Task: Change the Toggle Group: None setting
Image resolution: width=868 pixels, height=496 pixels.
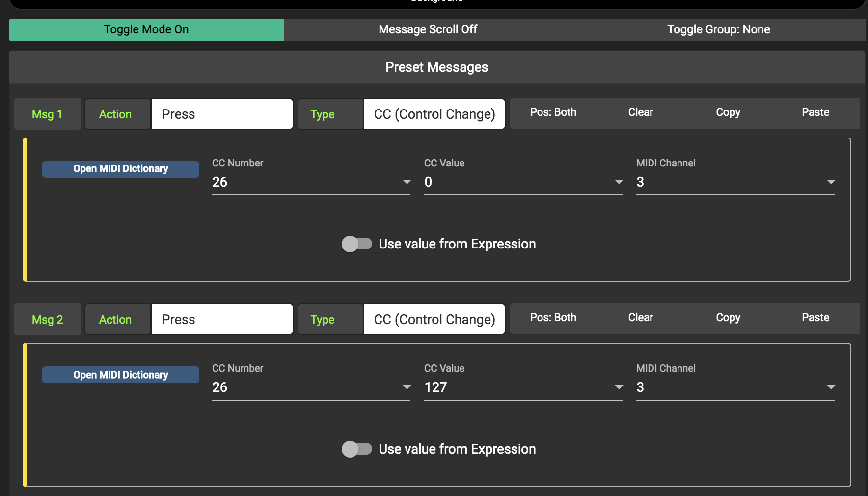Action: pos(718,29)
